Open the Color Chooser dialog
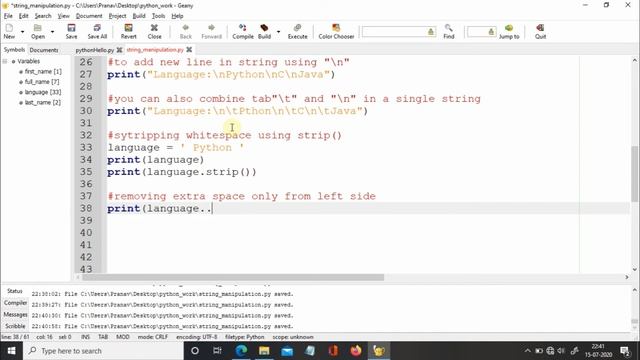 (x=336, y=31)
